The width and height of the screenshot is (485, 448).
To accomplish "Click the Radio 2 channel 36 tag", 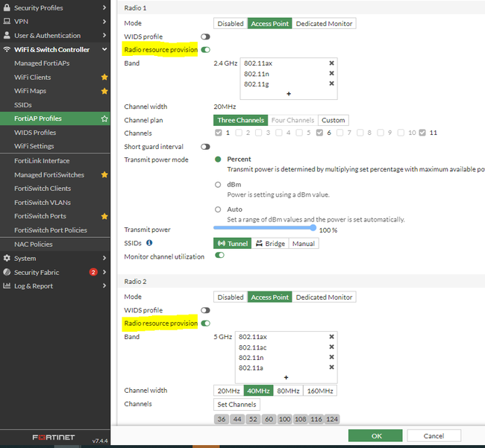I will click(x=222, y=419).
